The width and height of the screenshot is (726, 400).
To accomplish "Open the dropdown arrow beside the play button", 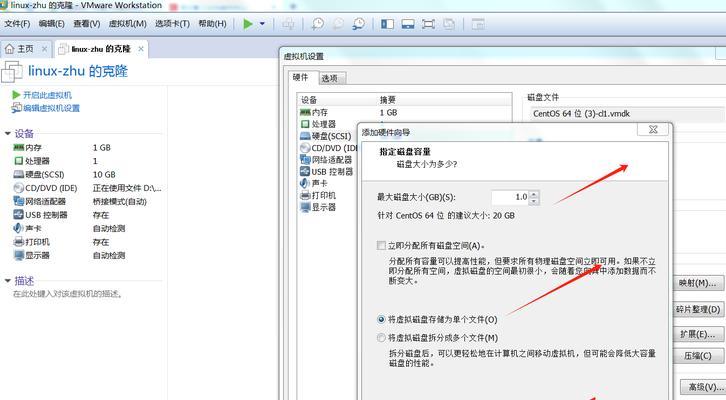I will (x=262, y=24).
